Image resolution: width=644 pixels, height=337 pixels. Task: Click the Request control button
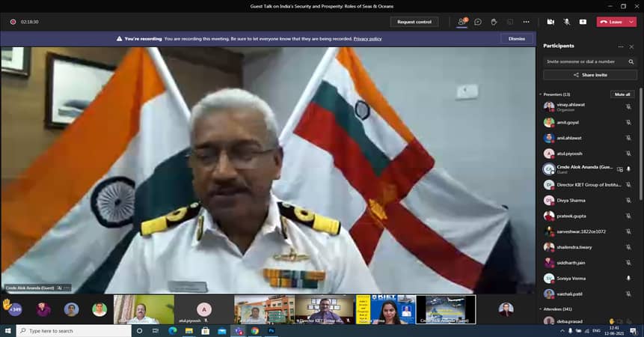pos(414,22)
